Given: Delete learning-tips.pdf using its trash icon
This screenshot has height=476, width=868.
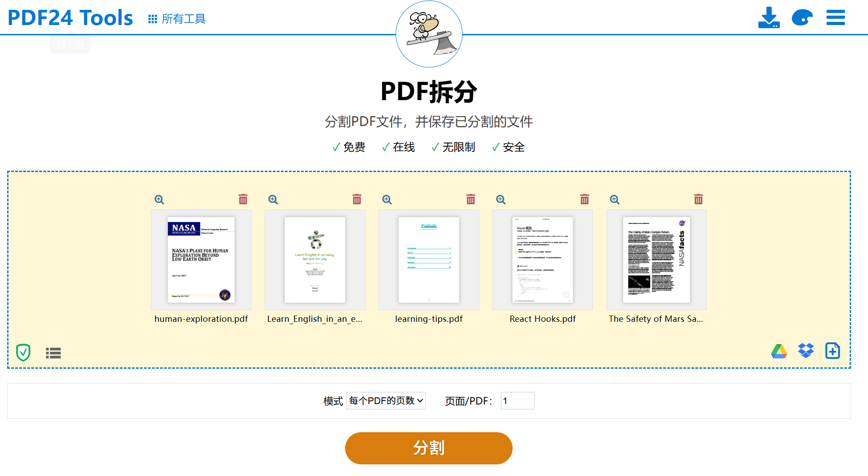Looking at the screenshot, I should click(471, 199).
